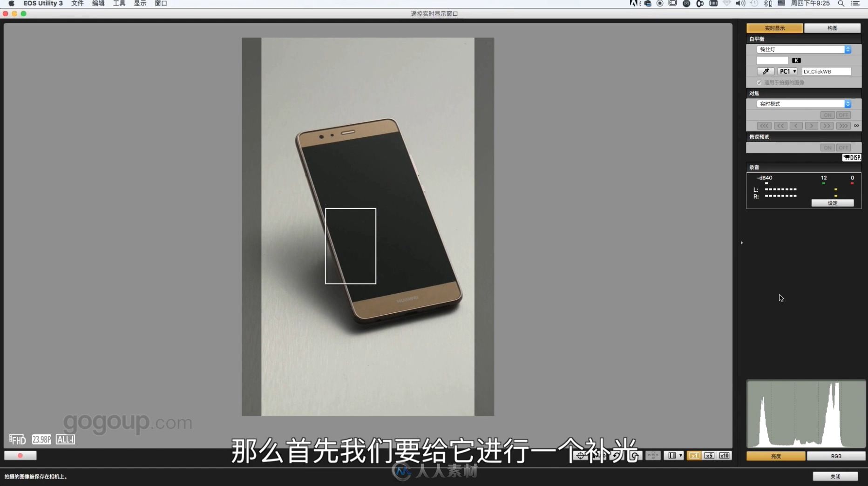Image resolution: width=868 pixels, height=486 pixels.
Task: Open the Apple menu
Action: point(11,3)
